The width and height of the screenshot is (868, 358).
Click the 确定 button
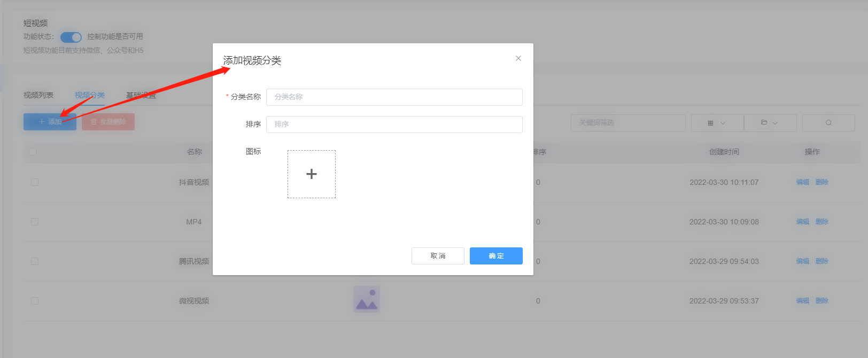coord(496,256)
